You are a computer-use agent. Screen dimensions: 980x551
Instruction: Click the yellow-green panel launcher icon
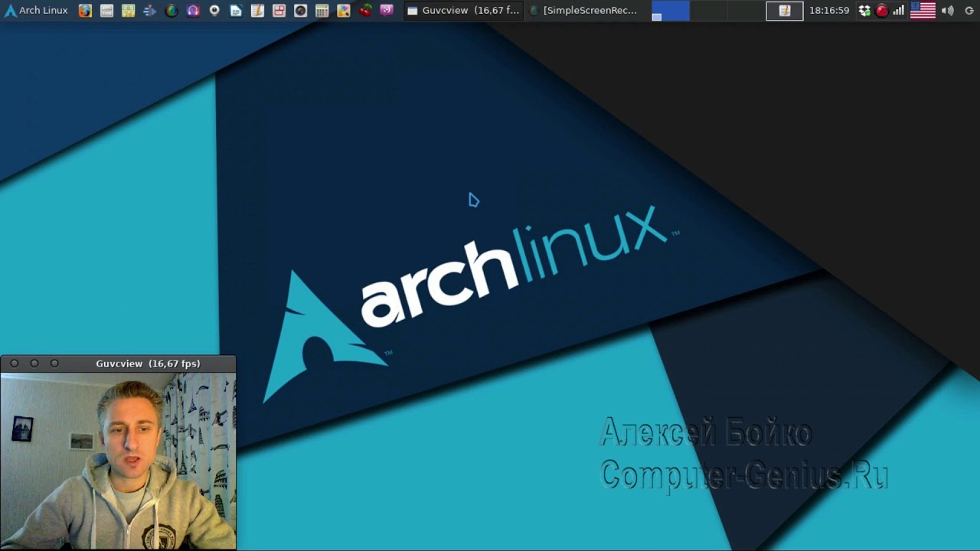click(128, 11)
